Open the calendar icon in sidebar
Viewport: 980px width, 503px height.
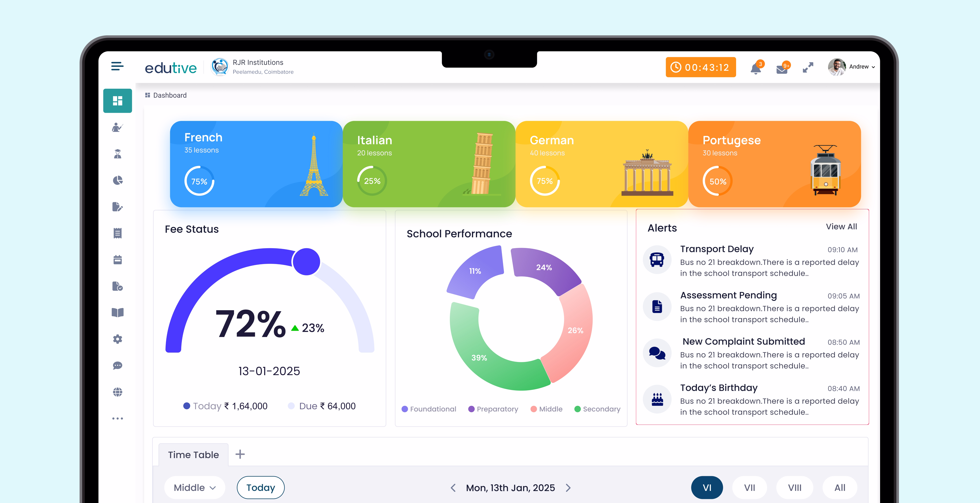[118, 260]
